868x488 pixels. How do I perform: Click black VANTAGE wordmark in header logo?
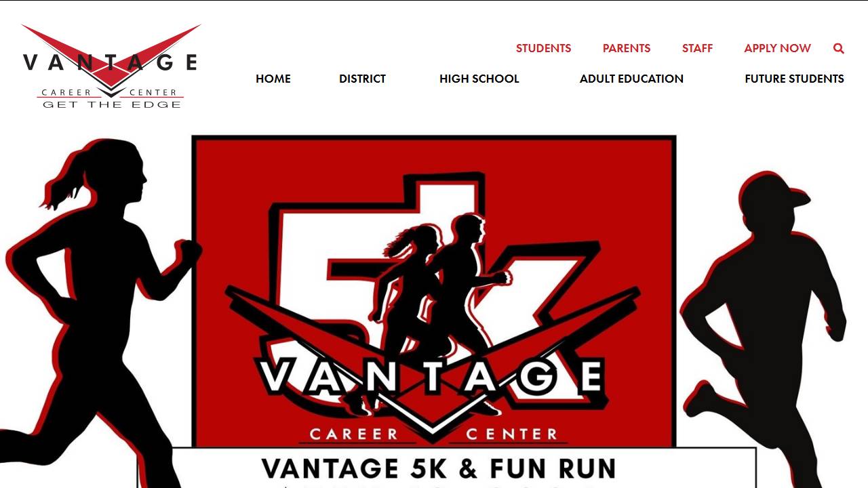tap(111, 62)
